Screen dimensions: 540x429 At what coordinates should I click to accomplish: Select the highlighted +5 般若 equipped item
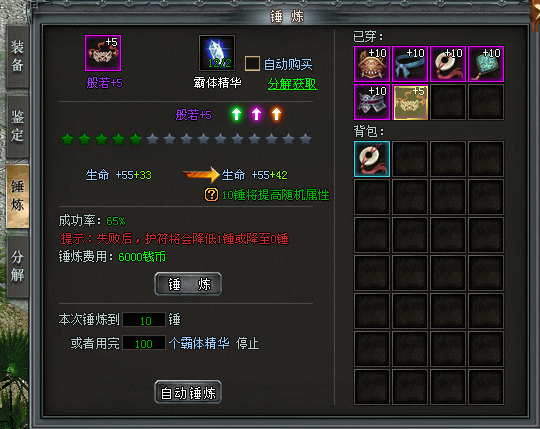coord(410,102)
